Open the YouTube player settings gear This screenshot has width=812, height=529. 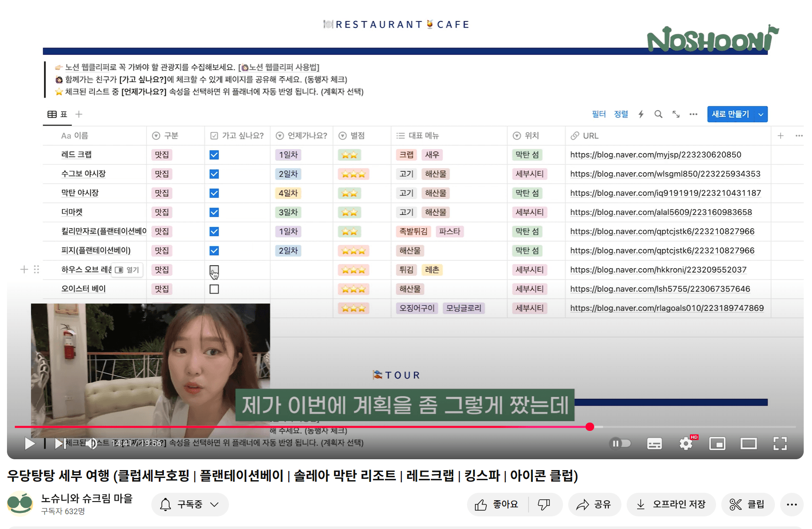click(686, 444)
